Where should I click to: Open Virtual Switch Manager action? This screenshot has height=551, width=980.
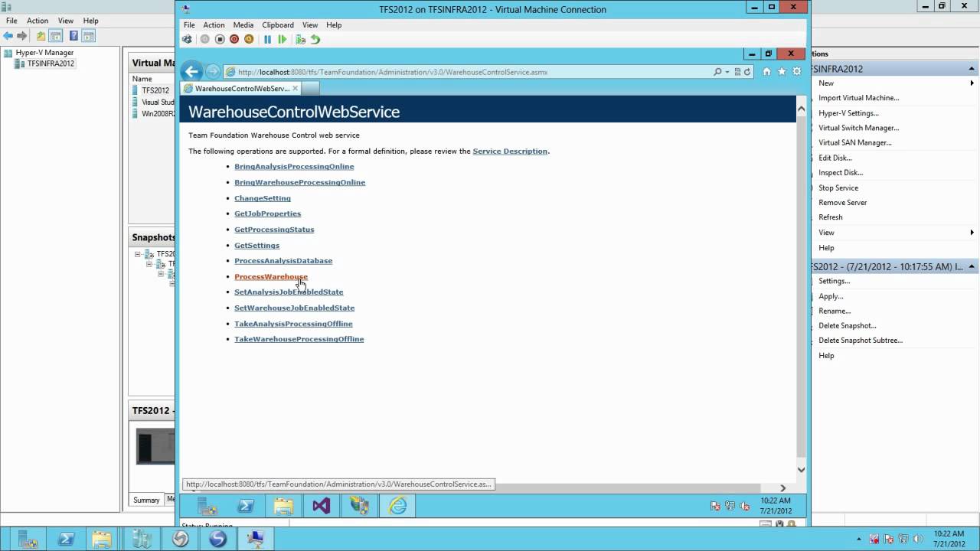pyautogui.click(x=858, y=128)
